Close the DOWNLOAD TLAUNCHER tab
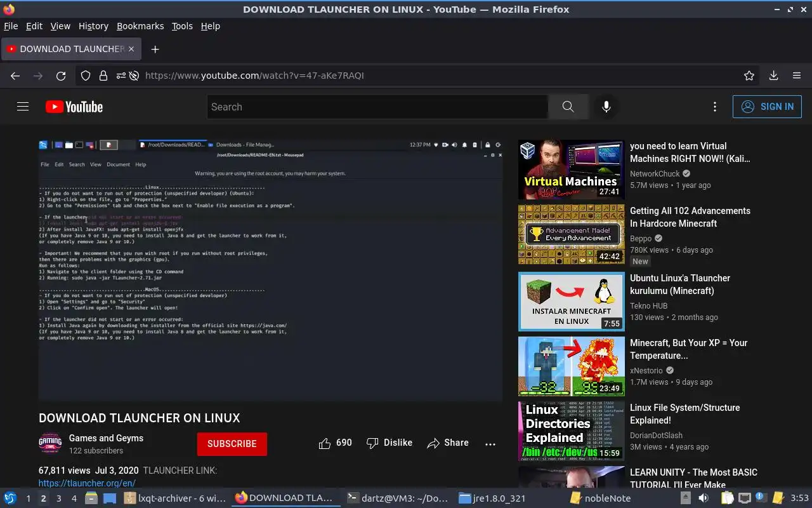812x508 pixels. pos(131,49)
